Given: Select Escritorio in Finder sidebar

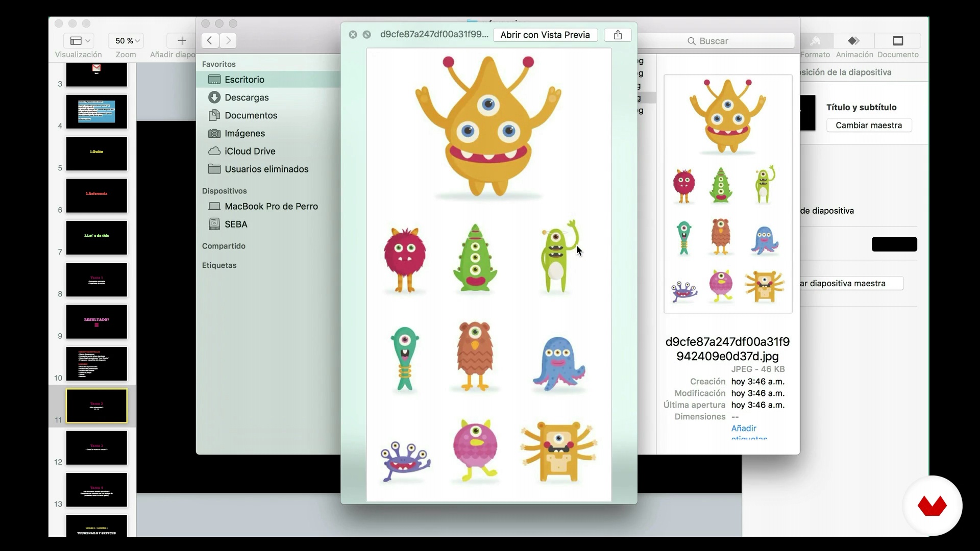Looking at the screenshot, I should 268,80.
